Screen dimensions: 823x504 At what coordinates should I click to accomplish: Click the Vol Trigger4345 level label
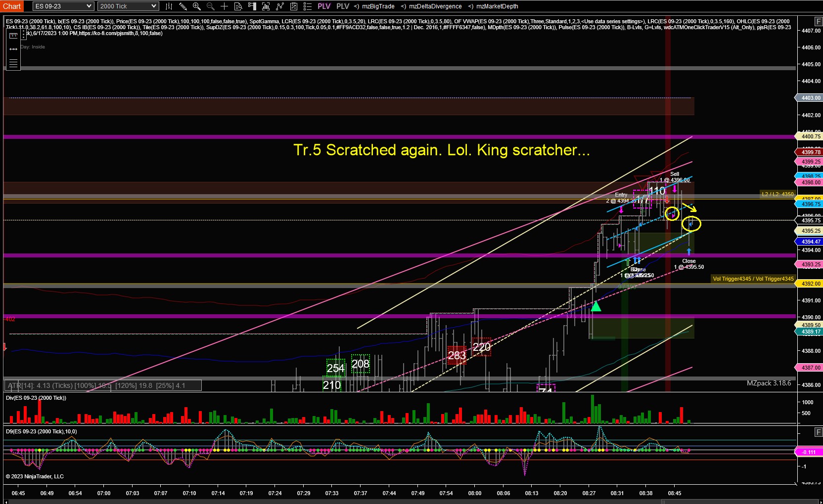click(753, 279)
